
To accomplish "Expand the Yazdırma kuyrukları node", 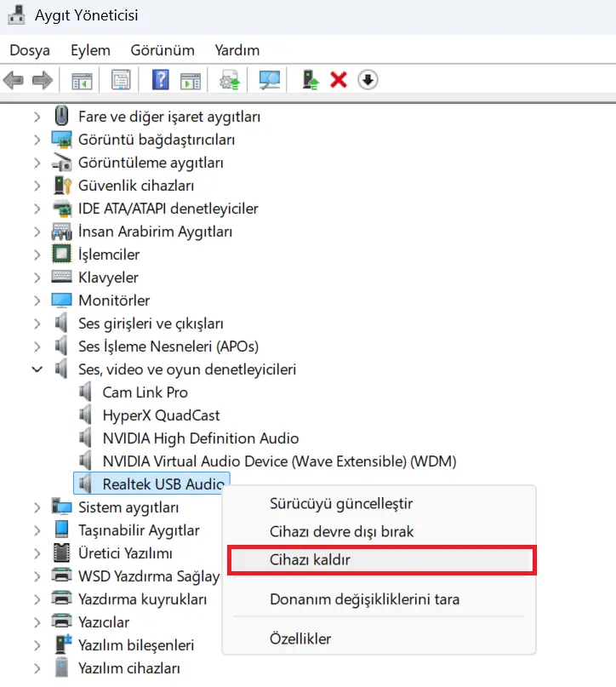I will (x=37, y=599).
